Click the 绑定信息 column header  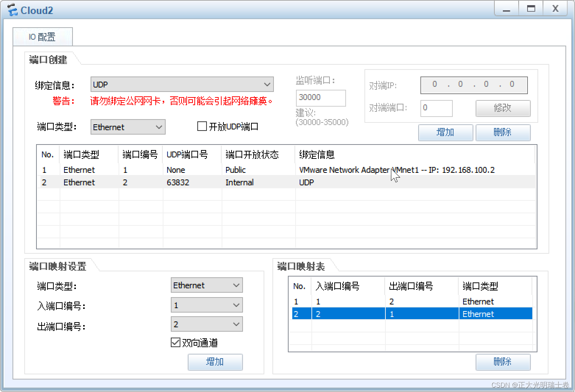(415, 154)
